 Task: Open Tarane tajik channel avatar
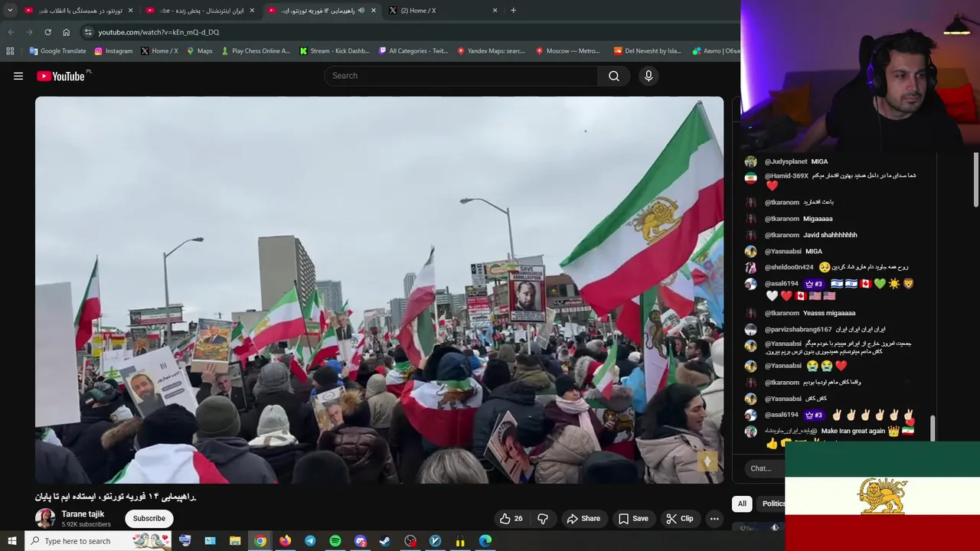tap(45, 518)
